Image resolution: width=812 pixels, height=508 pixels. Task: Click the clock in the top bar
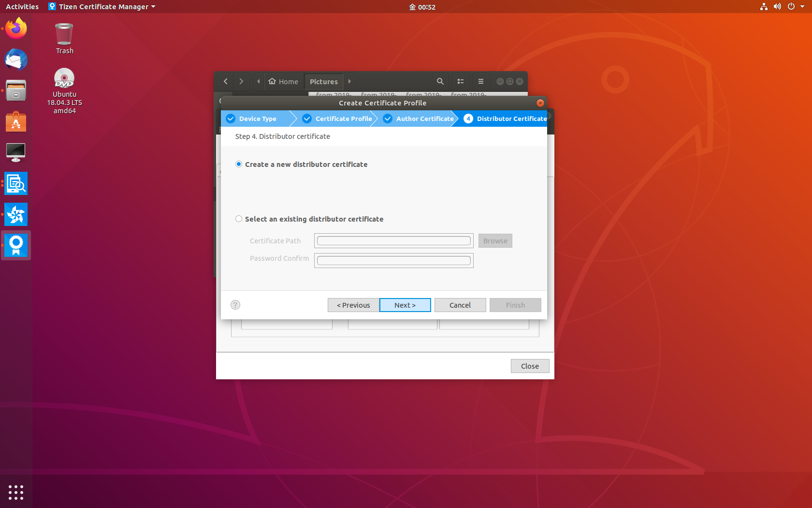tap(422, 7)
